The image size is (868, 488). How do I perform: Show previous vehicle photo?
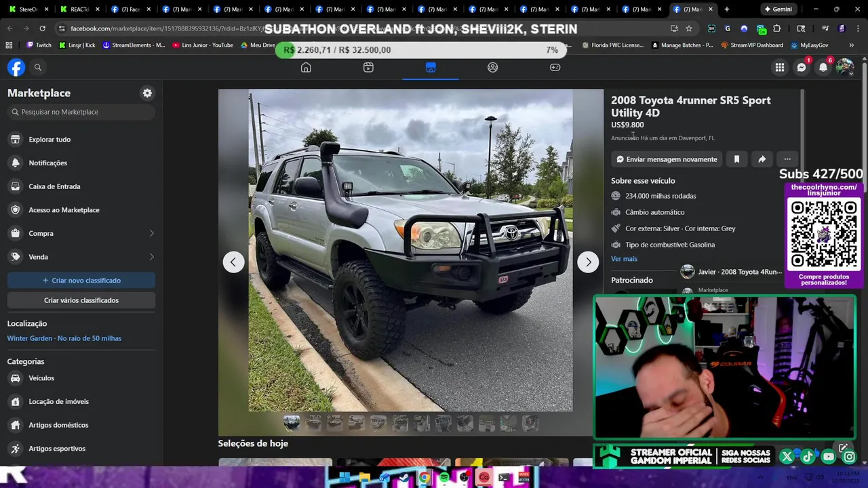click(233, 262)
